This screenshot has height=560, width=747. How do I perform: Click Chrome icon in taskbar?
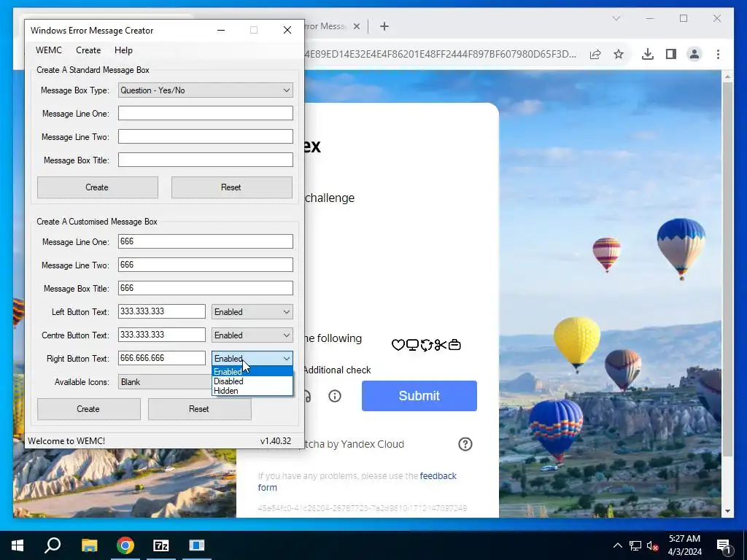pos(125,545)
